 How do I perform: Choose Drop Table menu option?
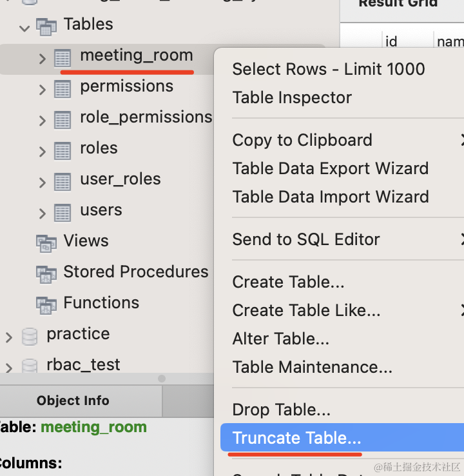click(281, 410)
